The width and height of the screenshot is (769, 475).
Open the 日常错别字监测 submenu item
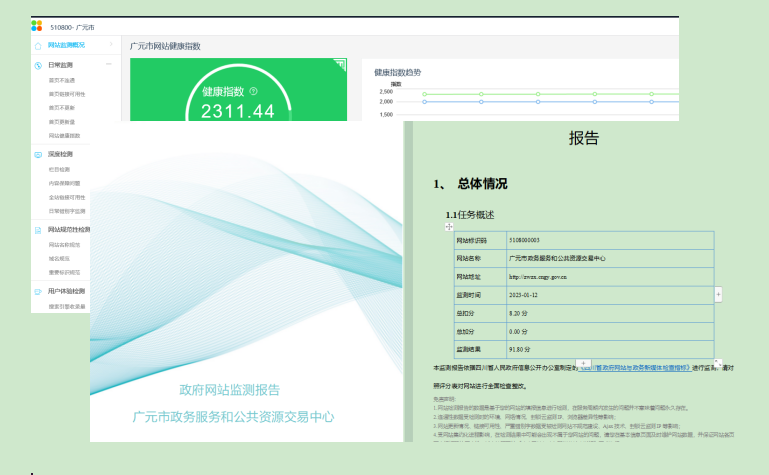tap(67, 211)
